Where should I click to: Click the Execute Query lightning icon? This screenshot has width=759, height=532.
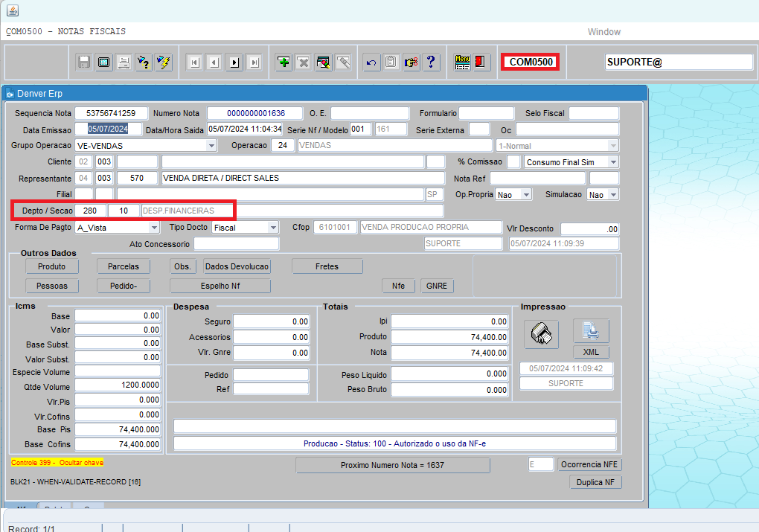(x=164, y=63)
